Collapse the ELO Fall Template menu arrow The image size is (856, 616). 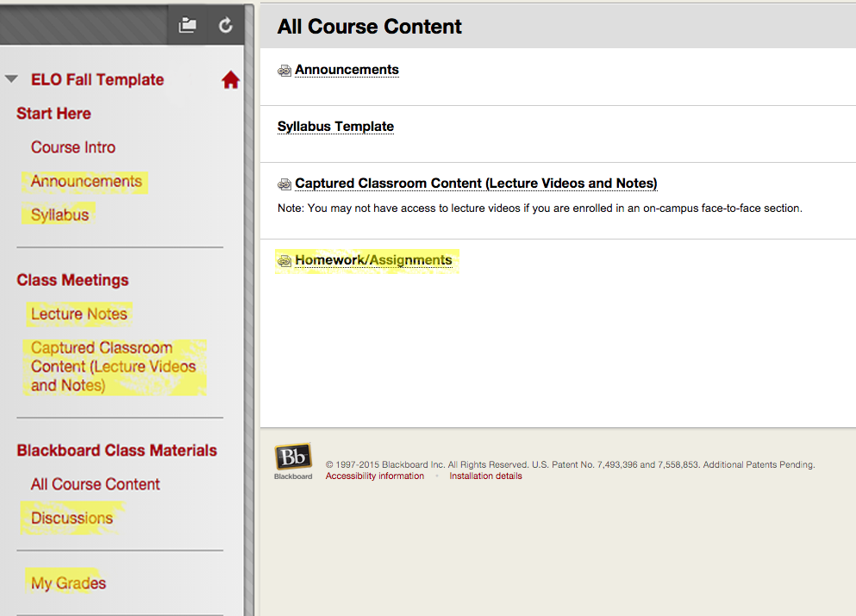11,79
